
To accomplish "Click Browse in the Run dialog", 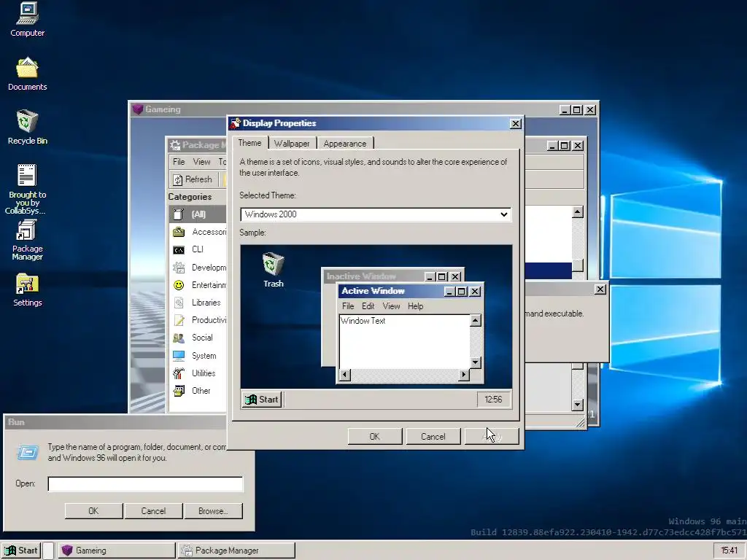I will (x=214, y=511).
